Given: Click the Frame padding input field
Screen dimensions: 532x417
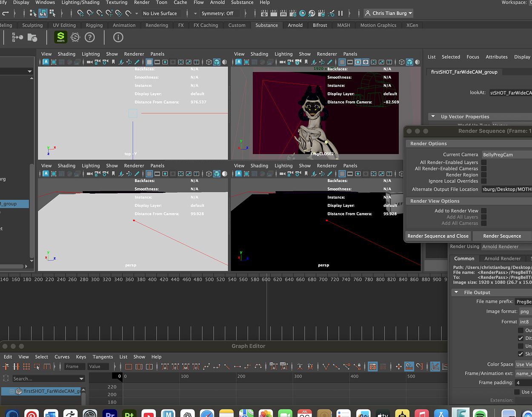Looking at the screenshot, I should [523, 383].
